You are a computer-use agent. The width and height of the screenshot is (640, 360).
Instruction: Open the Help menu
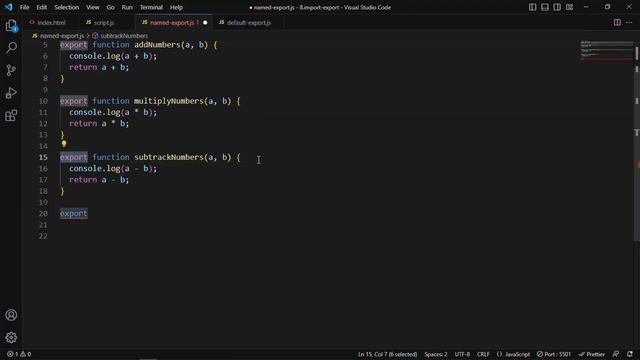tap(176, 7)
